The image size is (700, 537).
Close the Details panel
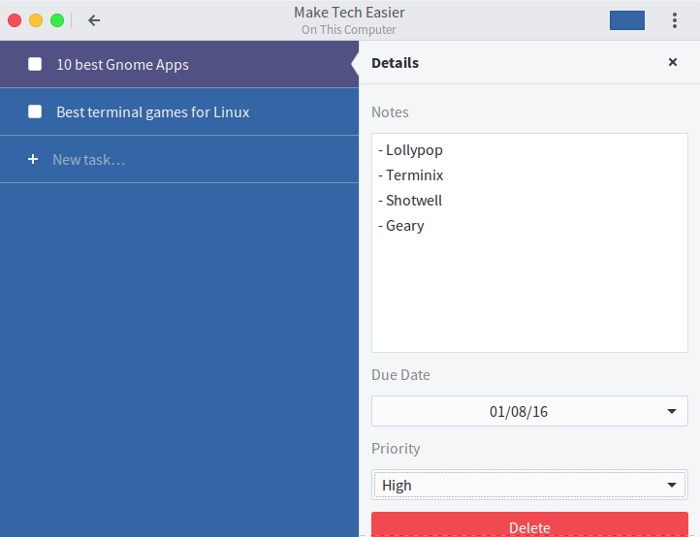click(672, 62)
